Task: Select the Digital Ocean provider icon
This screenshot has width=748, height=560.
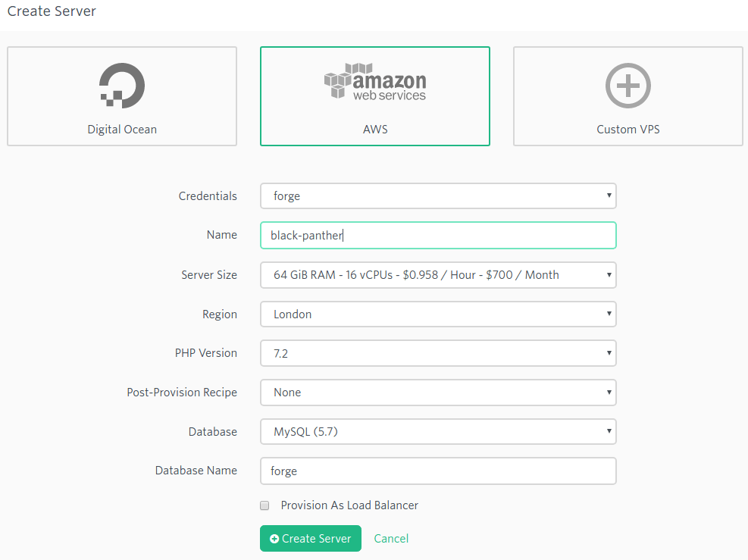Action: 121,85
